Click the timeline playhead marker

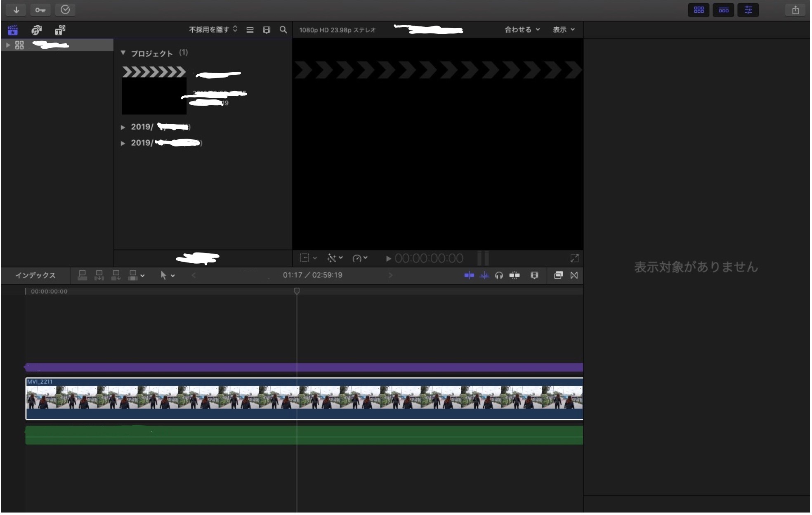[x=297, y=291]
